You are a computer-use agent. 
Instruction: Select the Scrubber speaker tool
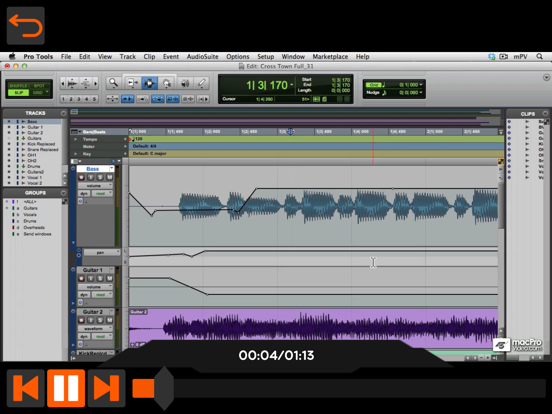(184, 83)
